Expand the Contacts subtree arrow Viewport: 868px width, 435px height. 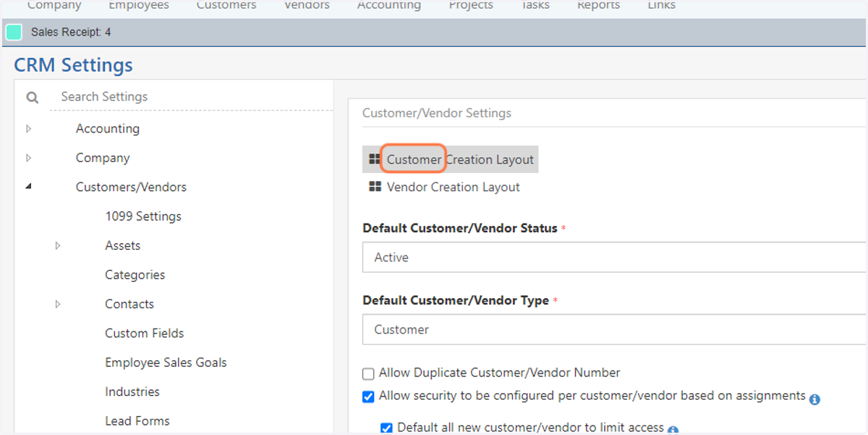[x=59, y=305]
